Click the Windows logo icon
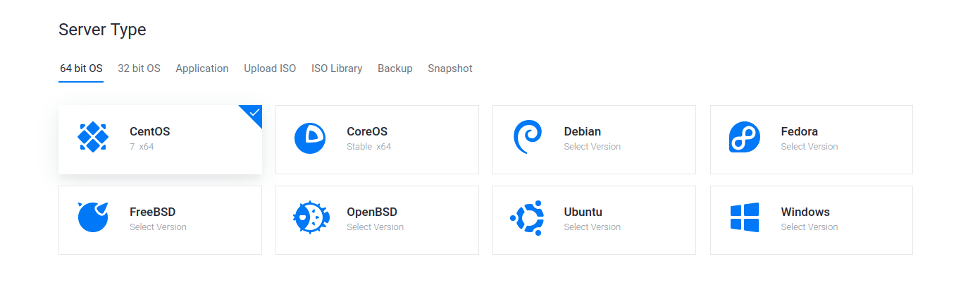This screenshot has height=283, width=980. (744, 217)
